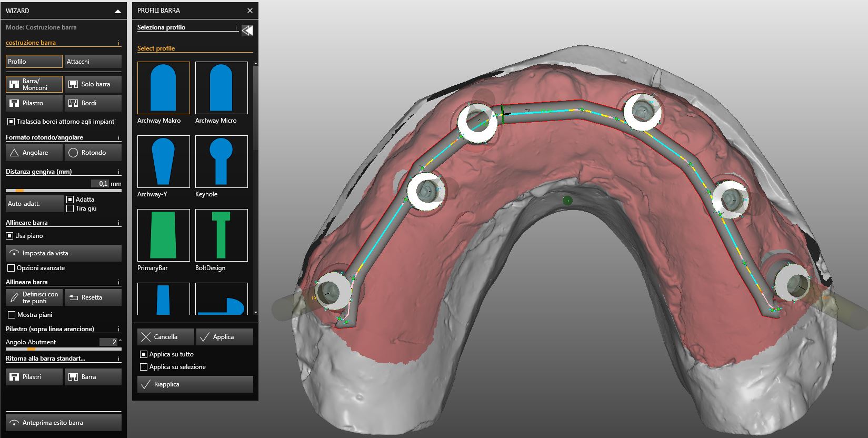Select the Archway Makro profile thumbnail
This screenshot has width=868, height=438.
click(163, 88)
